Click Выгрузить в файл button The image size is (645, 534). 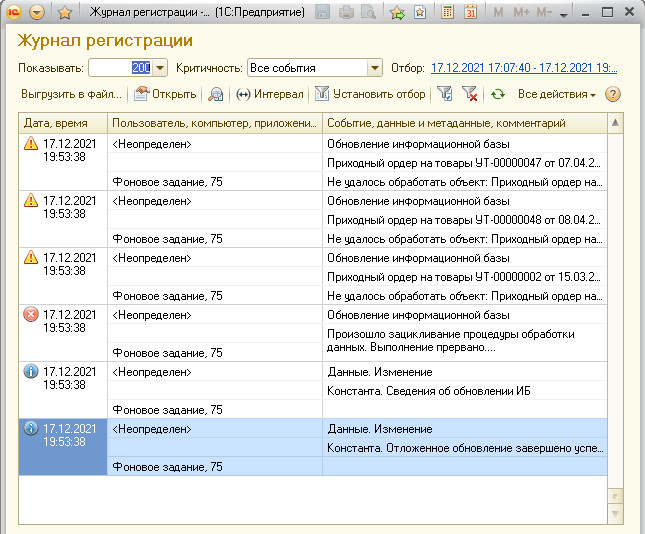point(71,94)
